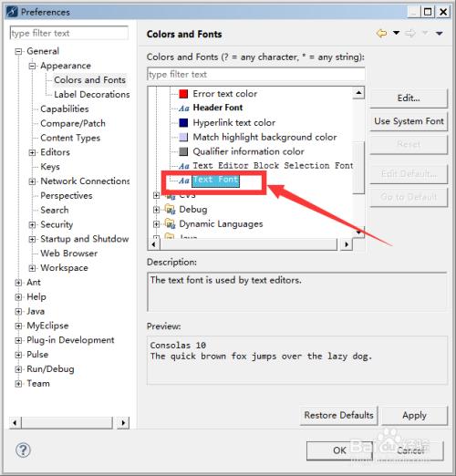Open the back history dropdown arrow
The height and width of the screenshot is (476, 456).
[x=396, y=33]
